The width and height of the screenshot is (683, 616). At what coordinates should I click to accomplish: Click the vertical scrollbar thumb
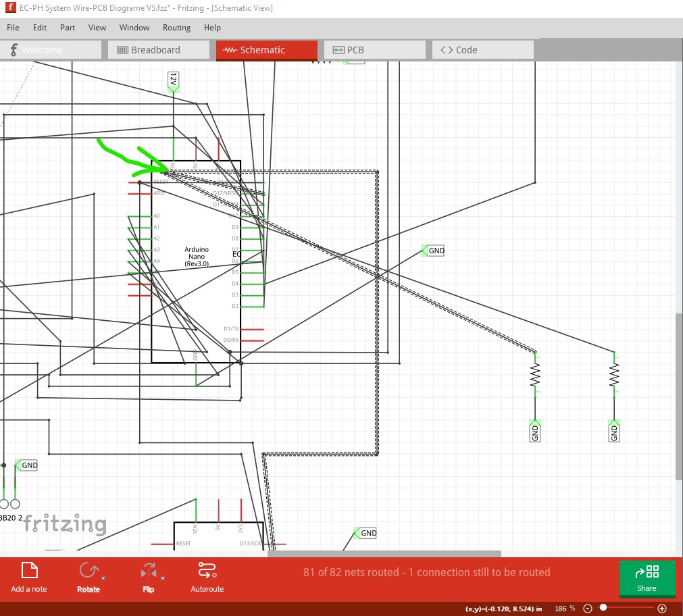679,396
